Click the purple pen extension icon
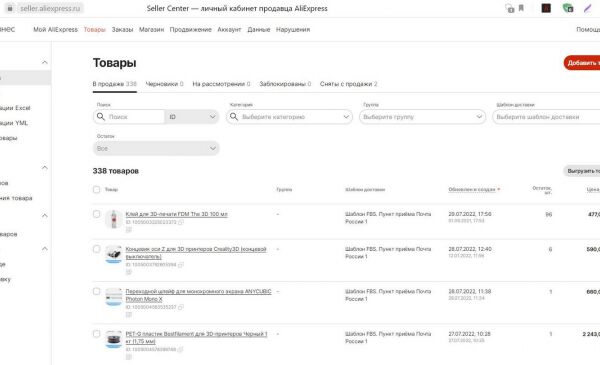The image size is (600, 365). [587, 8]
